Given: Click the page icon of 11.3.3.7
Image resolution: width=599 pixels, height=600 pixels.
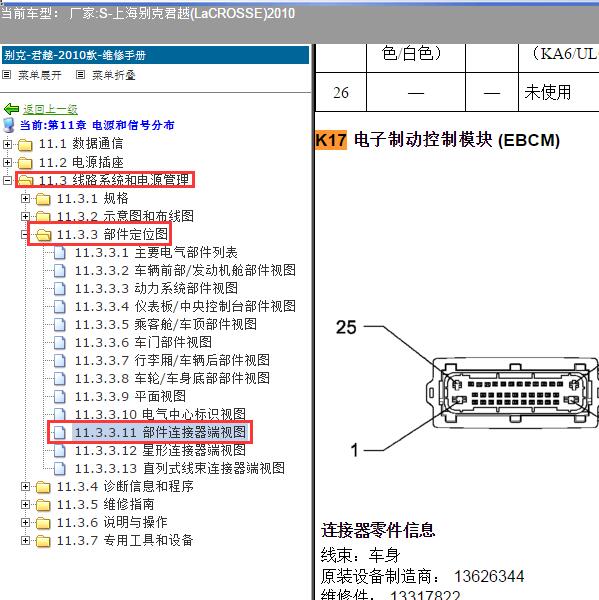Looking at the screenshot, I should point(60,360).
